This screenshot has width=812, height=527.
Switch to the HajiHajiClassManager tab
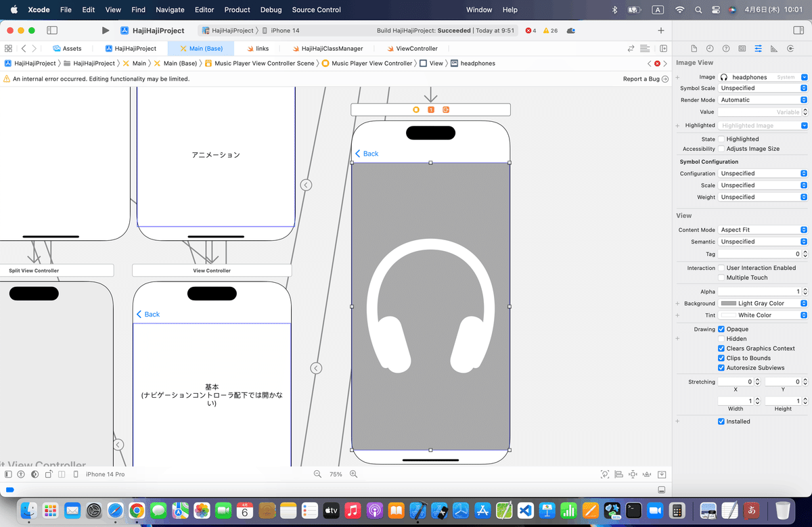pos(328,49)
